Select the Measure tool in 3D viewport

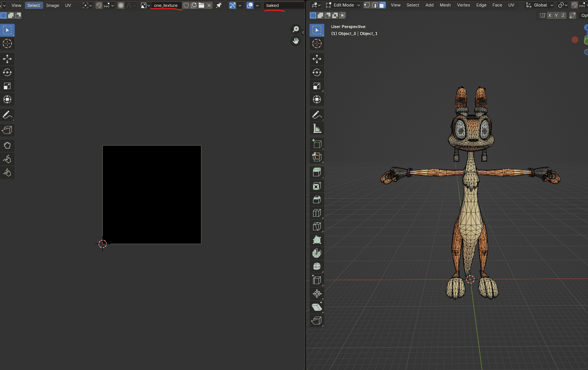(317, 128)
